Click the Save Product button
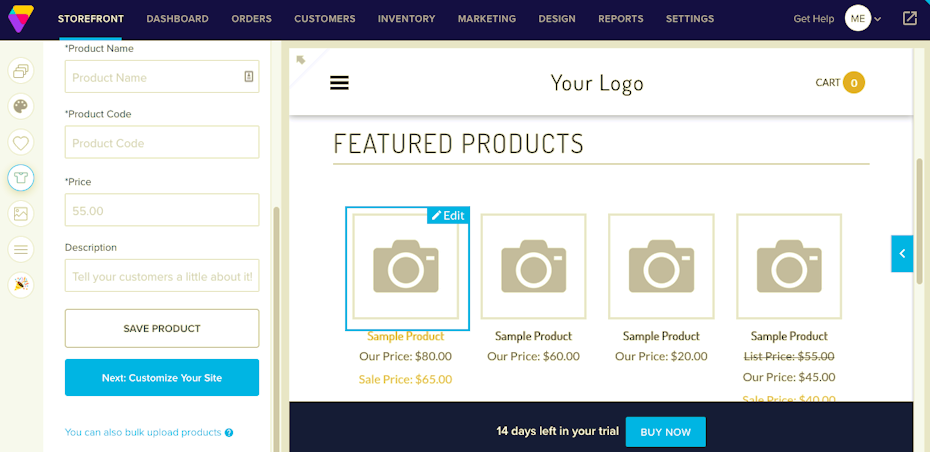Viewport: 930px width, 452px height. [x=162, y=328]
